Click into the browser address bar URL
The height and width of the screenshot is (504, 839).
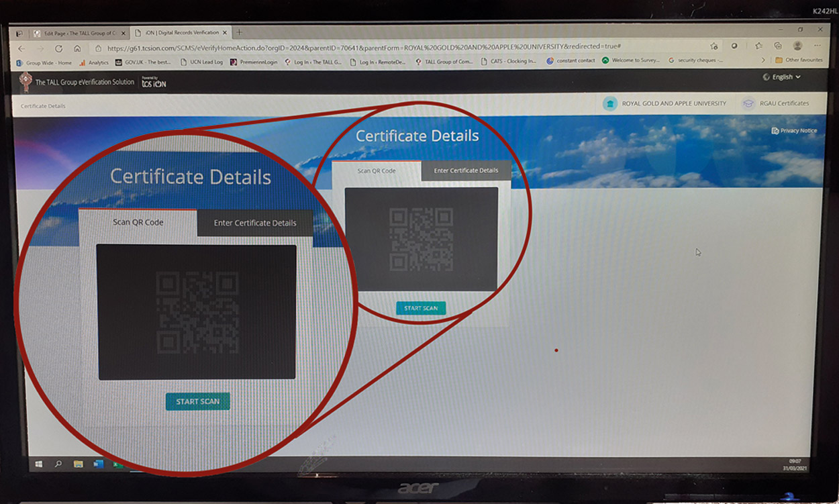[x=363, y=47]
